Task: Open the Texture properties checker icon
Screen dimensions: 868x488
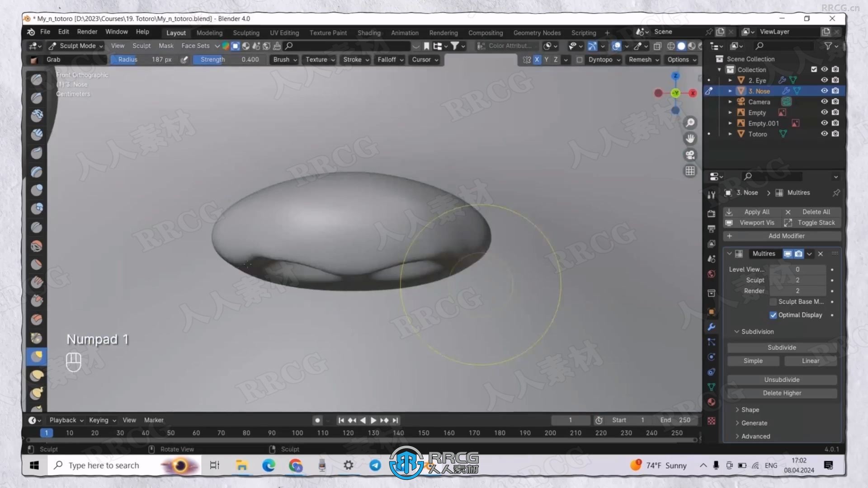Action: click(711, 421)
